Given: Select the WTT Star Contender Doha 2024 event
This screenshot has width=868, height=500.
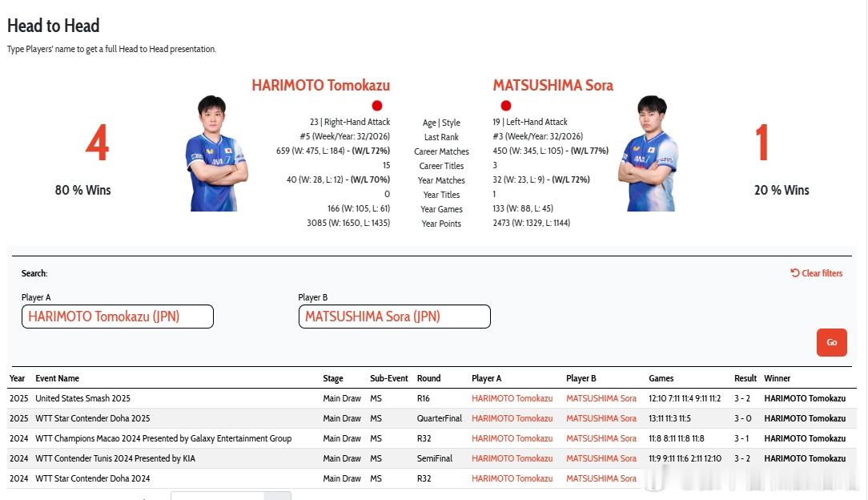Looking at the screenshot, I should pyautogui.click(x=92, y=478).
